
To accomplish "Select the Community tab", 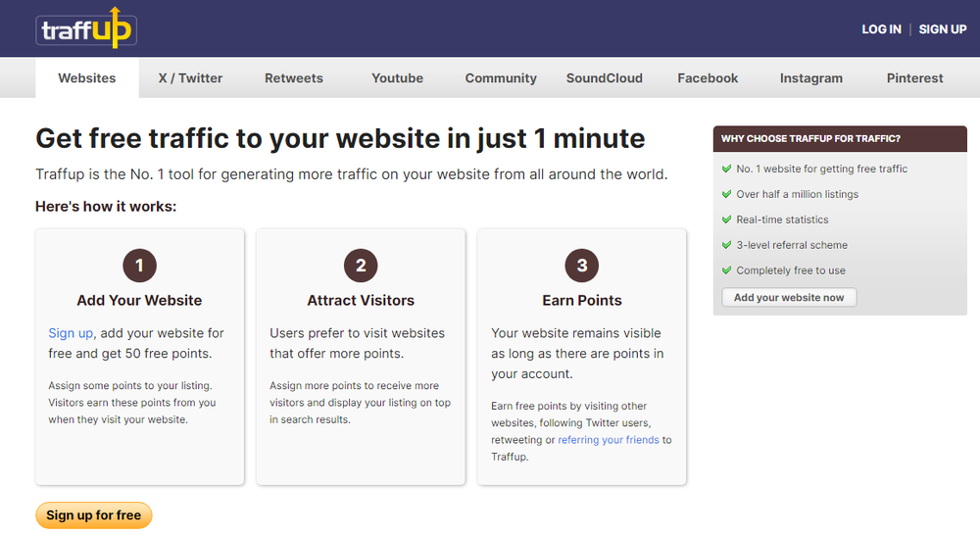I will click(x=501, y=78).
